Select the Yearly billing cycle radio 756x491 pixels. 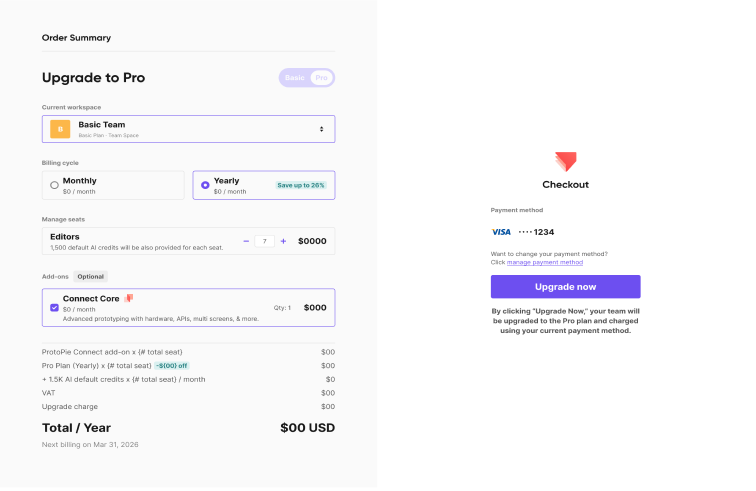point(205,185)
